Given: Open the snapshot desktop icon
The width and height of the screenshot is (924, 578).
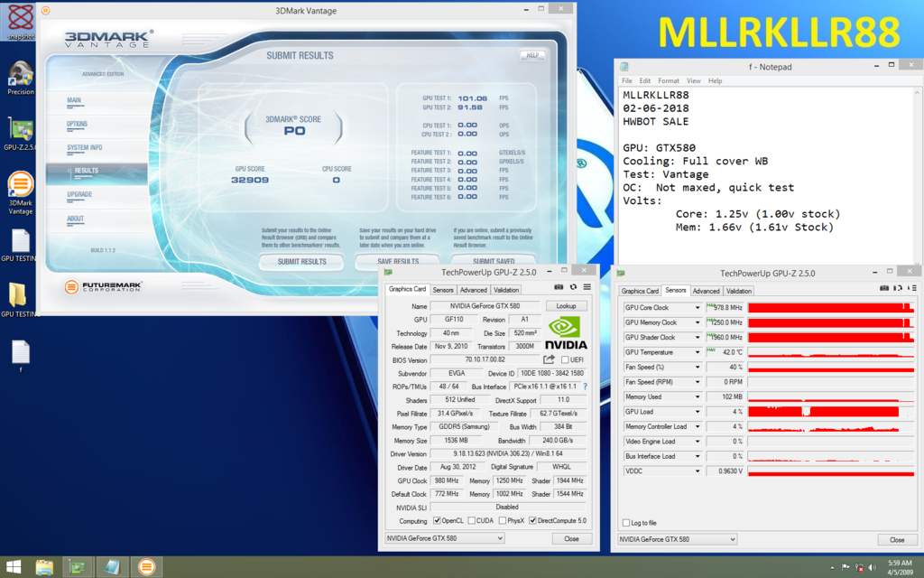Looking at the screenshot, I should [x=20, y=21].
